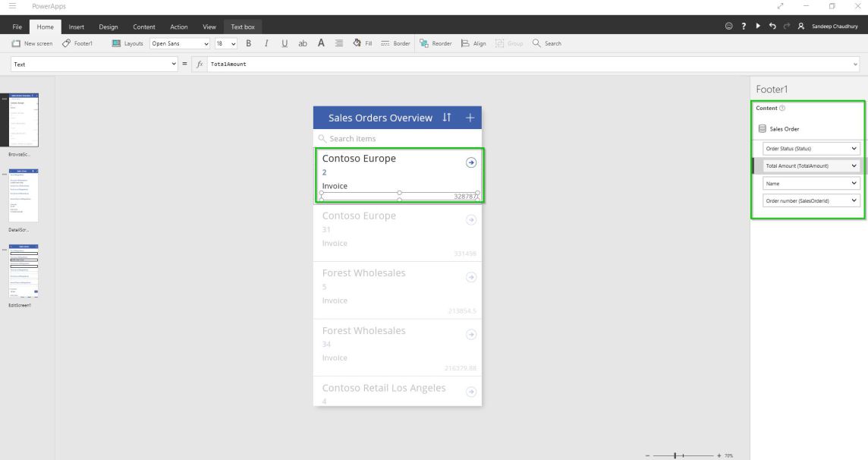Click the Sales Order data source
This screenshot has height=460, width=868.
[778, 129]
